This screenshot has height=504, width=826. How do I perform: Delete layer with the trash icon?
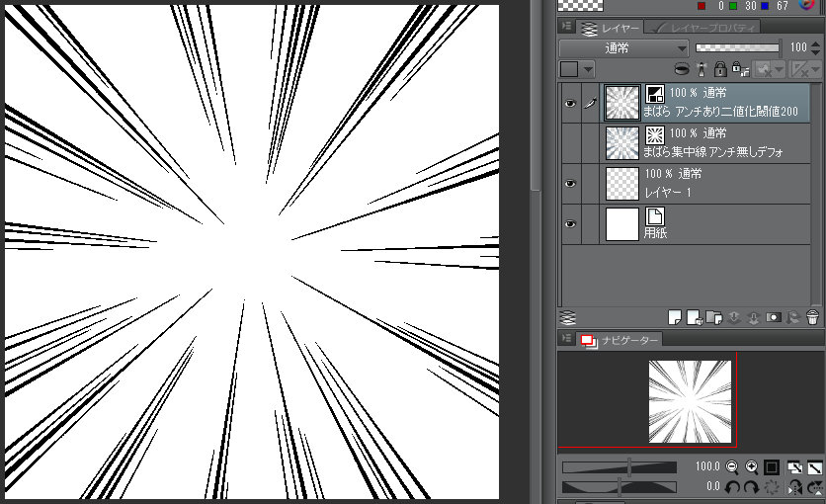(813, 317)
